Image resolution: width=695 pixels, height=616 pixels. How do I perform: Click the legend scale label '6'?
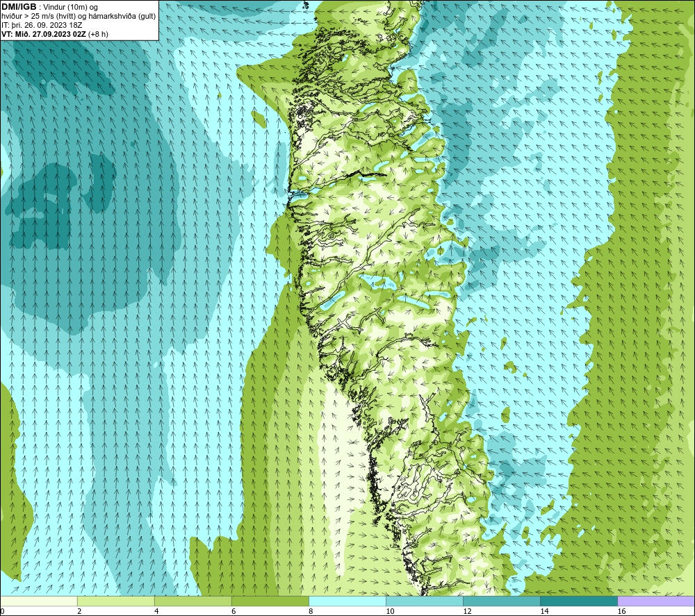pyautogui.click(x=234, y=611)
